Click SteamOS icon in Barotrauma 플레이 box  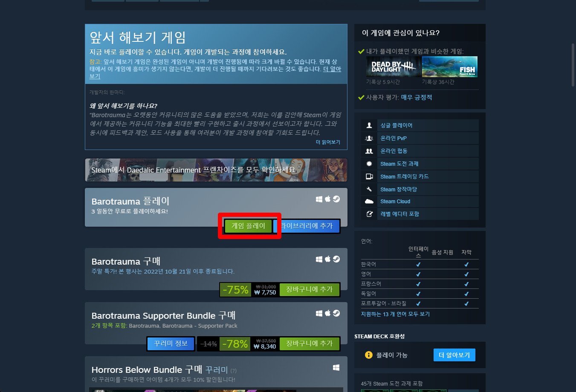(x=336, y=199)
